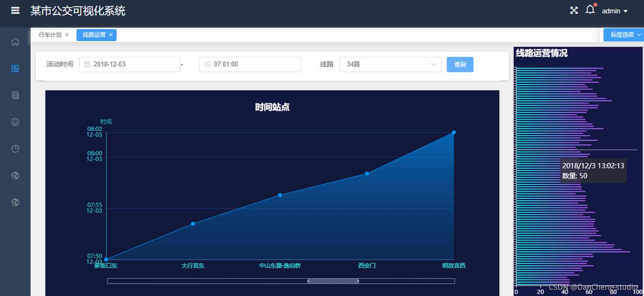
Task: Click the clock icon in time field
Action: click(208, 64)
